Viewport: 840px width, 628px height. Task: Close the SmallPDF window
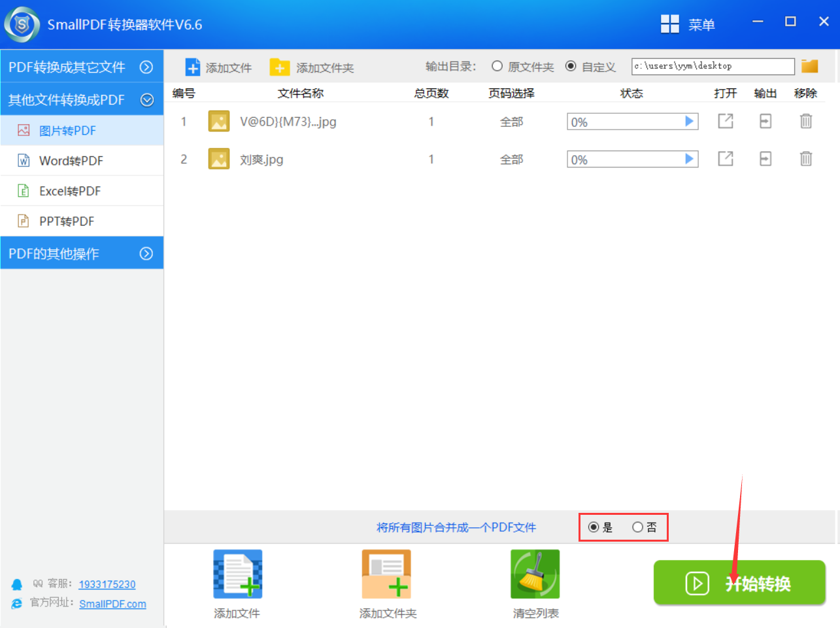coord(824,22)
